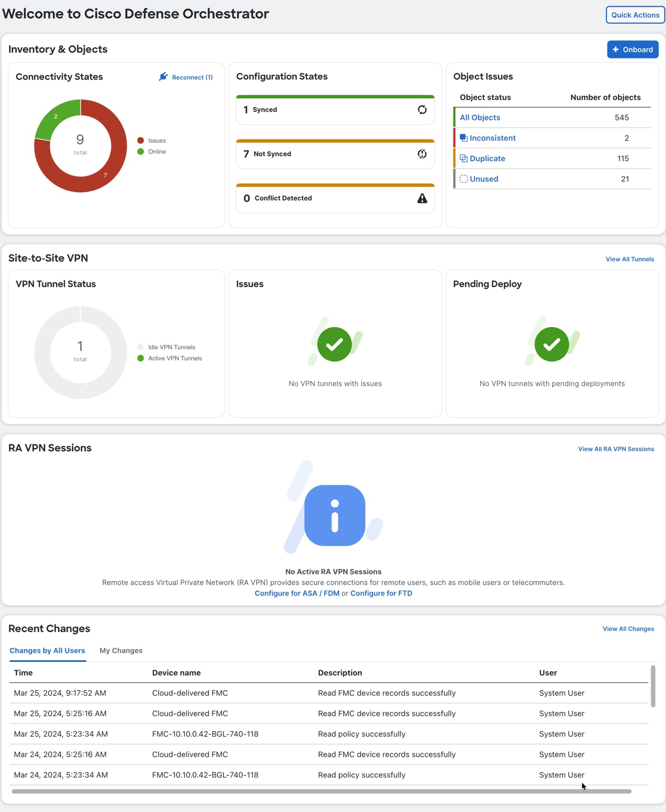Select the Changes by All Users tab
Image resolution: width=666 pixels, height=812 pixels.
click(x=48, y=650)
